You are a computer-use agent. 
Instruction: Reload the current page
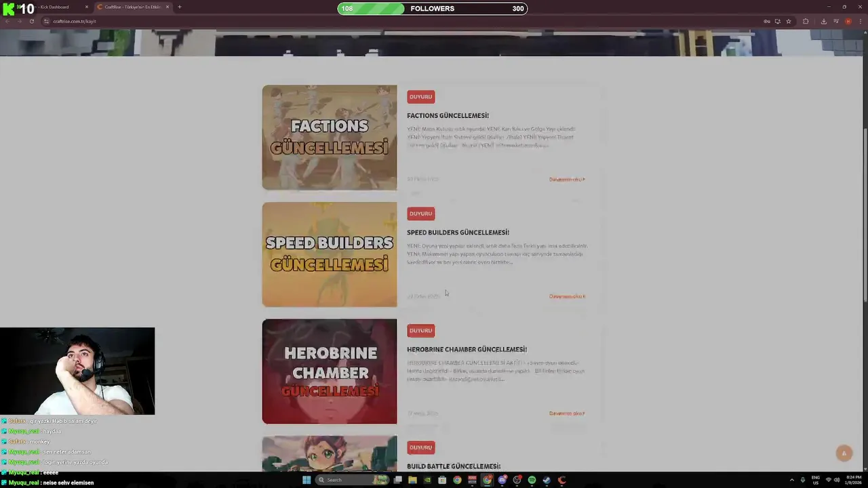pyautogui.click(x=31, y=21)
